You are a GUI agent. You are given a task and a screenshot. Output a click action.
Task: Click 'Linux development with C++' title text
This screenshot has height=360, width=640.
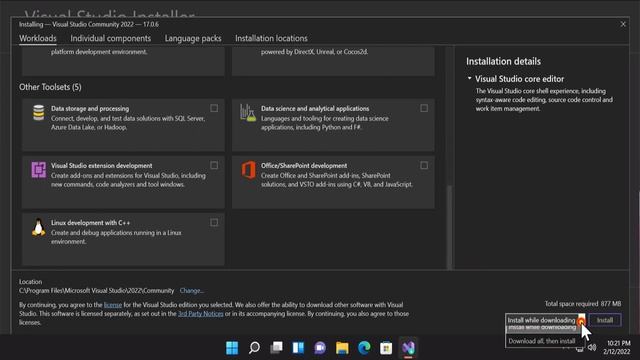pyautogui.click(x=91, y=223)
